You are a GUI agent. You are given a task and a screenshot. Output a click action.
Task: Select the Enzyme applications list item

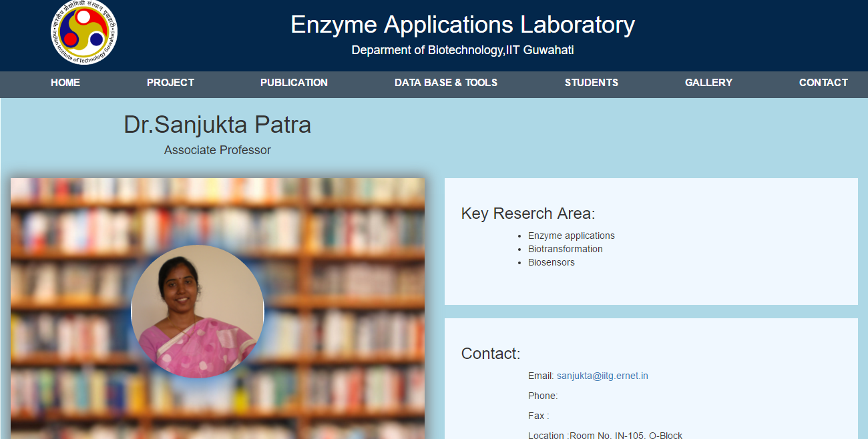tap(572, 236)
